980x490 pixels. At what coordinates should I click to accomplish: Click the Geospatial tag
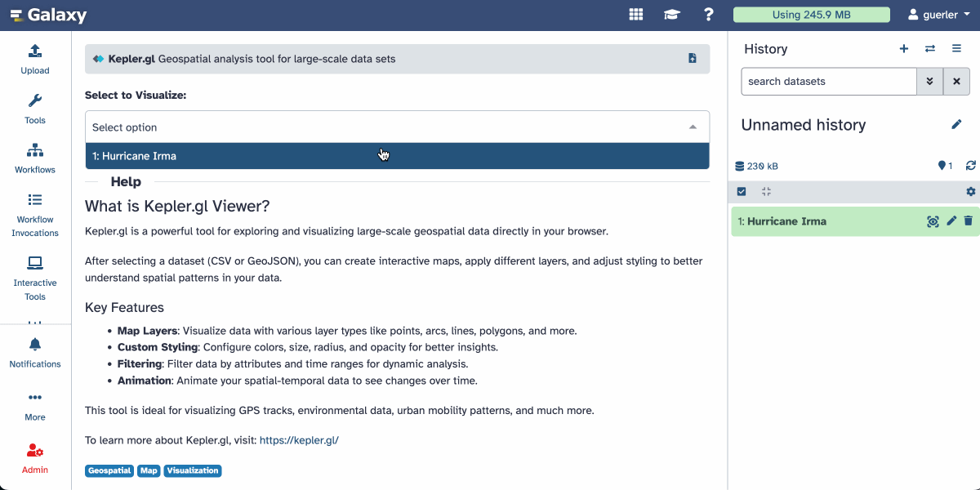(x=109, y=471)
